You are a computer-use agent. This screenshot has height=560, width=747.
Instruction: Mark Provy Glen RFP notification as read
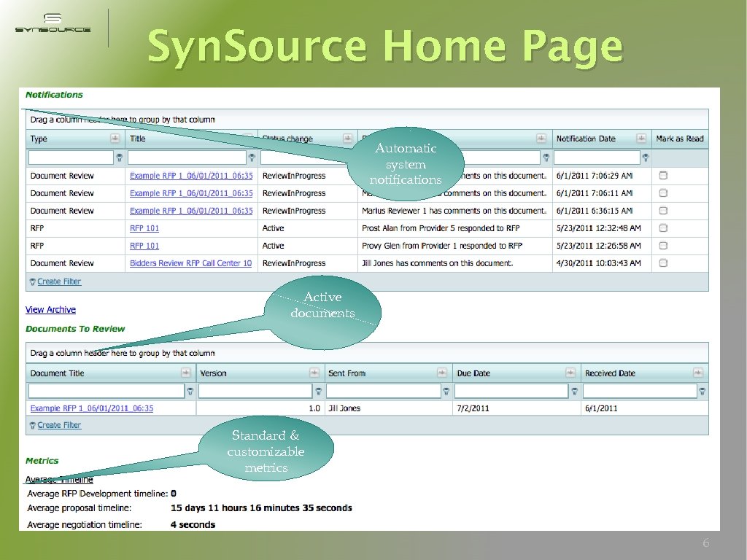[663, 246]
